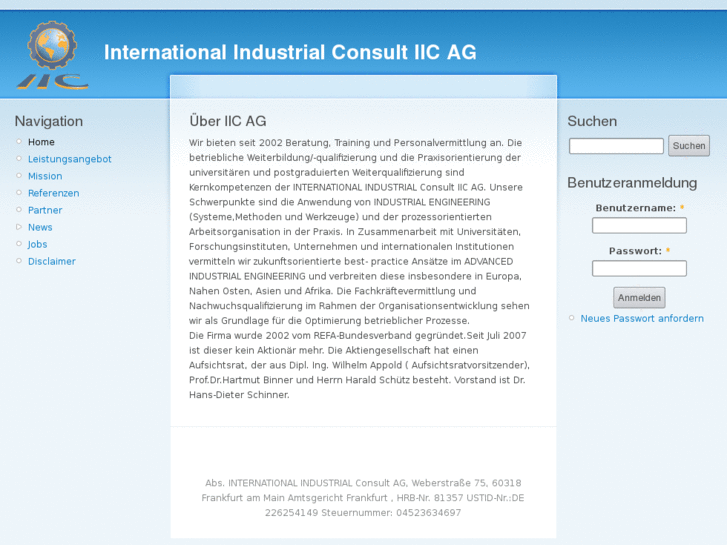Go to Home in navigation
The height and width of the screenshot is (545, 727).
[41, 142]
